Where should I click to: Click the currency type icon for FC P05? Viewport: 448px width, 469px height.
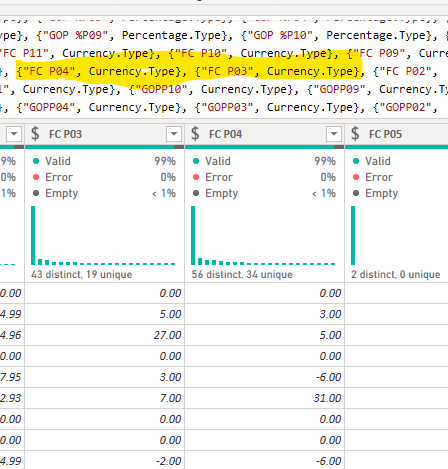click(x=355, y=134)
